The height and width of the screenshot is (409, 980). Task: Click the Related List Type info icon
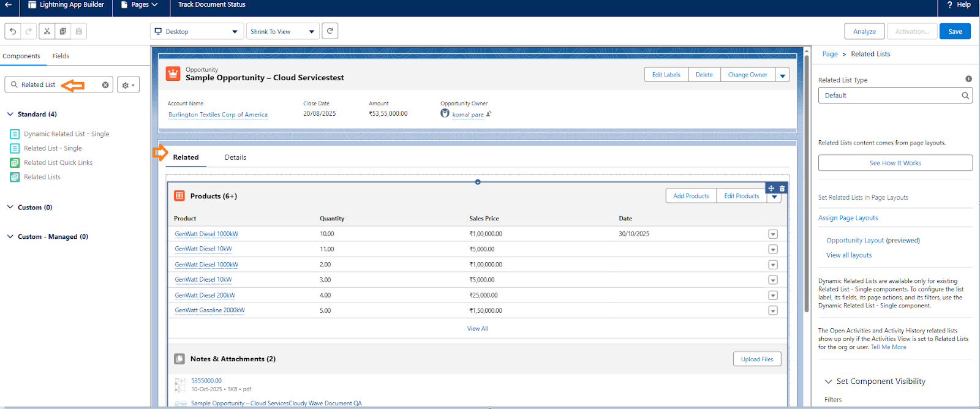pyautogui.click(x=968, y=79)
